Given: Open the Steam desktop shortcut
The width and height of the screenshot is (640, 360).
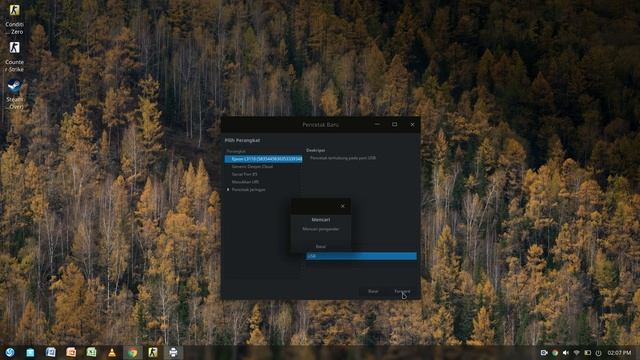Looking at the screenshot, I should coord(15,94).
